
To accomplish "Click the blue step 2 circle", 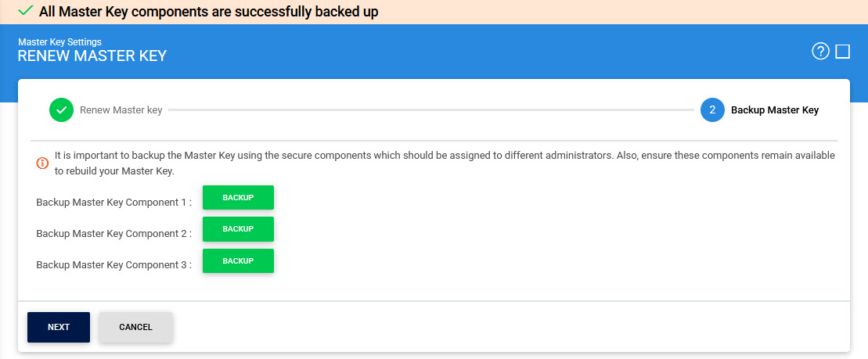I will tap(712, 110).
